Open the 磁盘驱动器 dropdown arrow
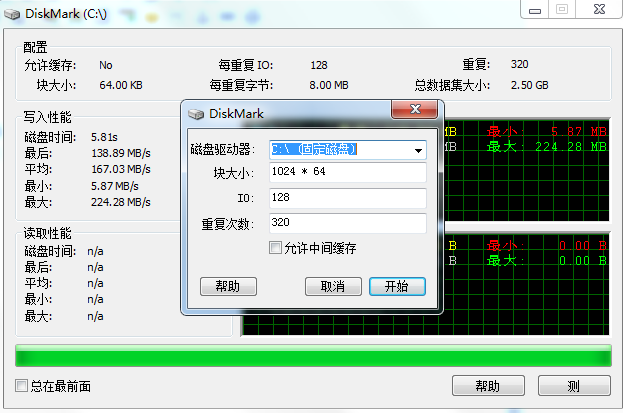The width and height of the screenshot is (623, 413). pyautogui.click(x=418, y=150)
